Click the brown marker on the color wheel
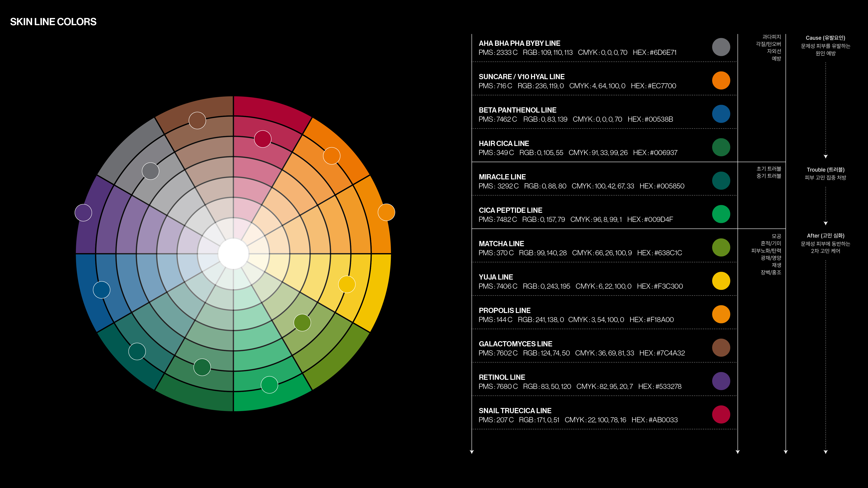This screenshot has height=488, width=868. (197, 121)
